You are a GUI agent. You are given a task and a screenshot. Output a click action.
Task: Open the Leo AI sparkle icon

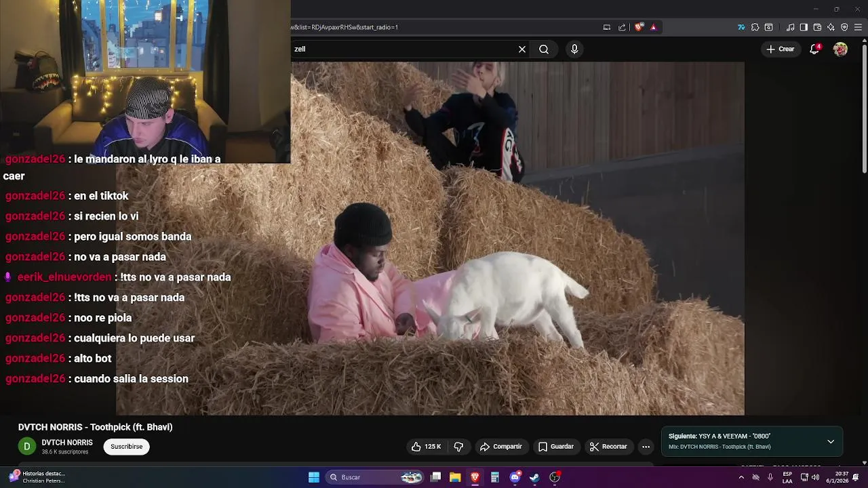(831, 27)
